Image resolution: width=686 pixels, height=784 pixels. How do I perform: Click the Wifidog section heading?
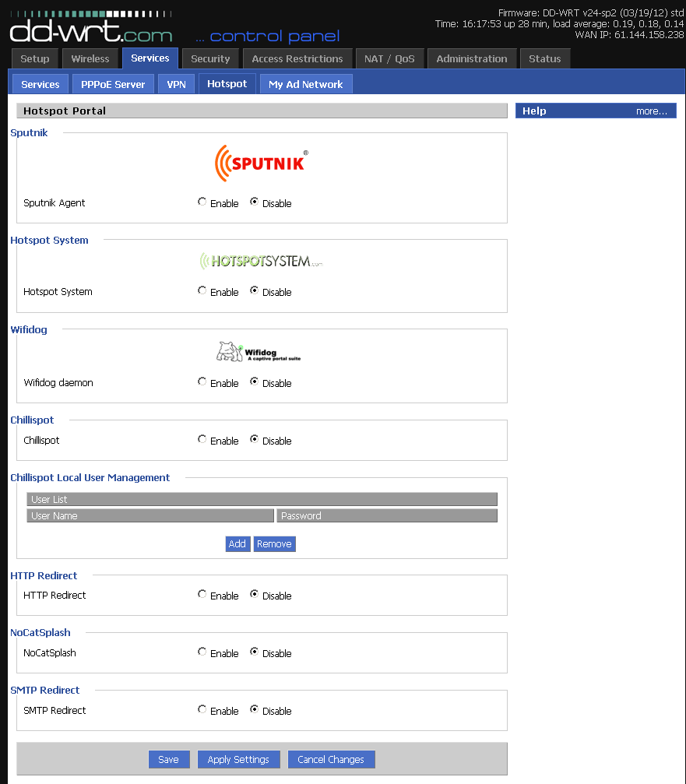coord(29,329)
